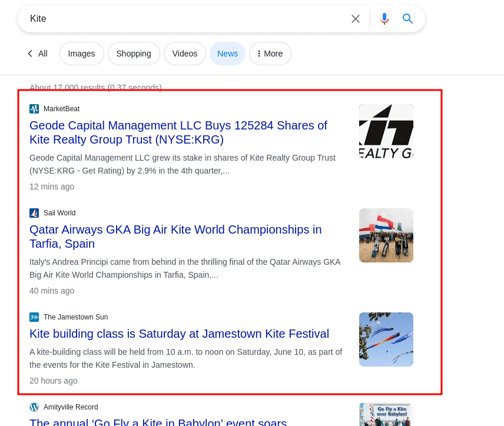Open the Go Fly a Kite thumbnail
The height and width of the screenshot is (426, 504).
(386, 414)
